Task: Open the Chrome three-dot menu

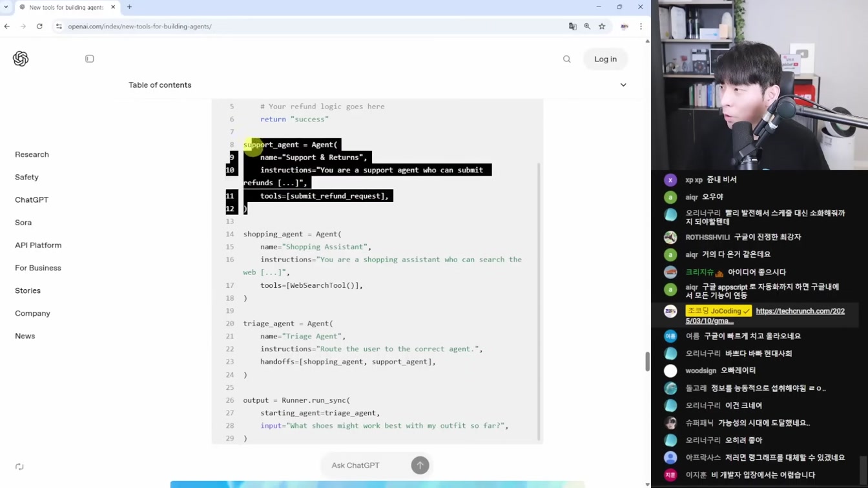Action: point(641,26)
